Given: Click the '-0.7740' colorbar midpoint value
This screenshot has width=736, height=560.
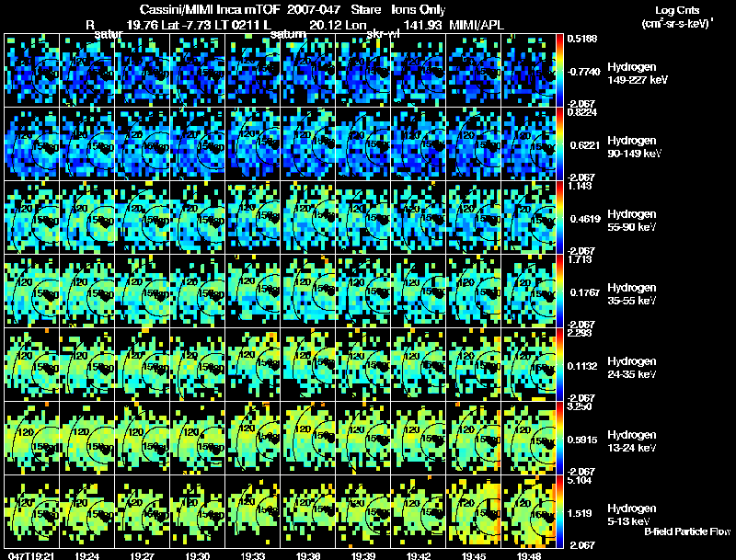Looking at the screenshot, I should pyautogui.click(x=584, y=72).
